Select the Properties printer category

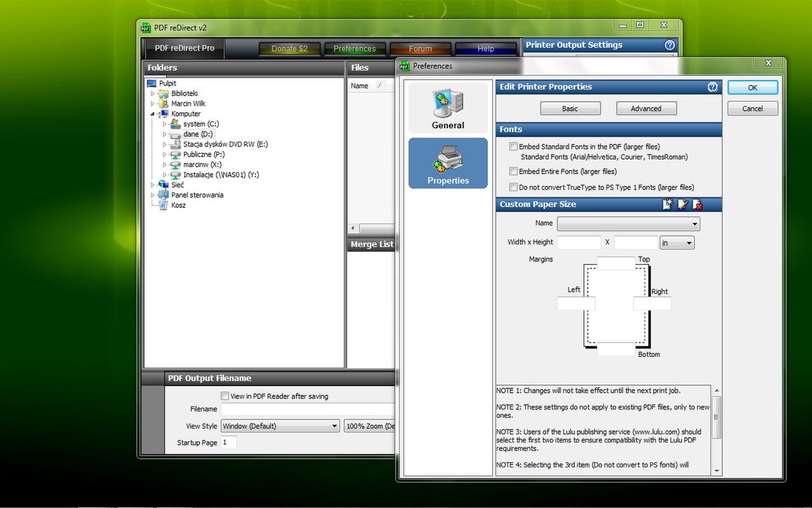click(448, 163)
